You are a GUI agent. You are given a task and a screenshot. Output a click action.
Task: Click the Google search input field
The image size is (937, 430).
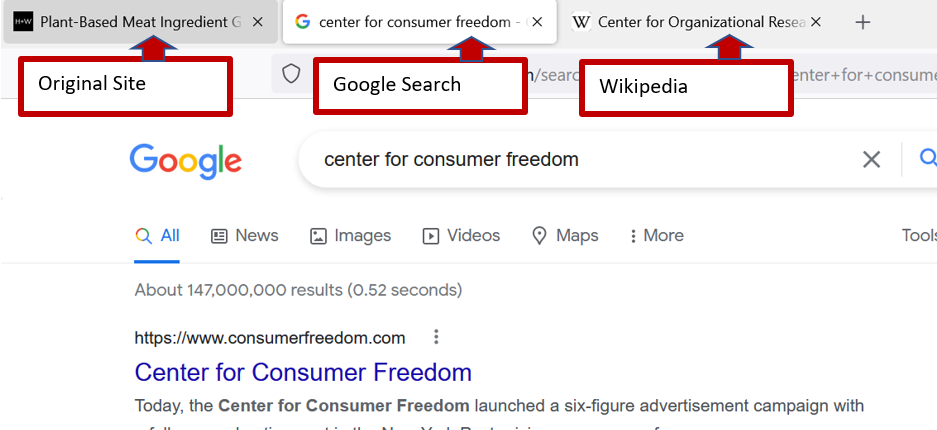pos(580,159)
